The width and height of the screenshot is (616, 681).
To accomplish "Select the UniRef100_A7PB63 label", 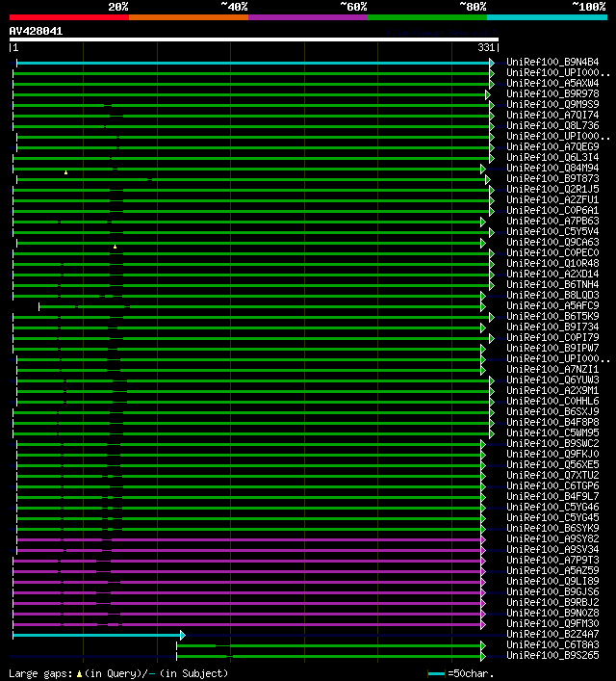I will [x=552, y=222].
